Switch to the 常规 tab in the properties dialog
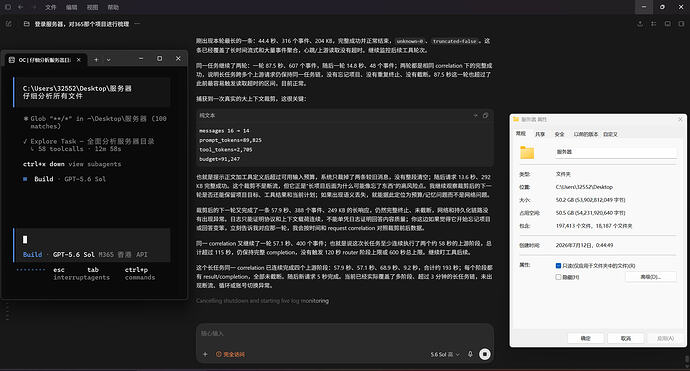This screenshot has width=690, height=371. pyautogui.click(x=521, y=134)
